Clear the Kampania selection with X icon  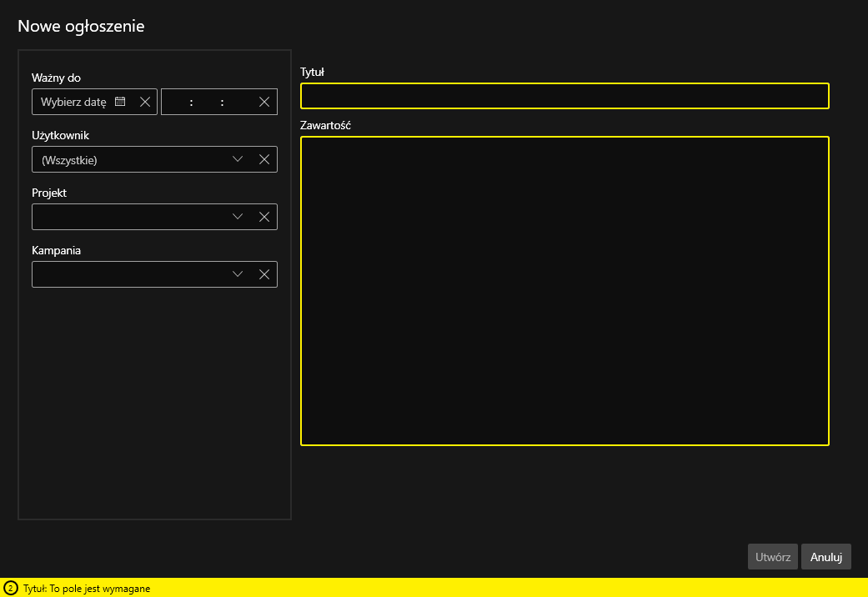264,274
